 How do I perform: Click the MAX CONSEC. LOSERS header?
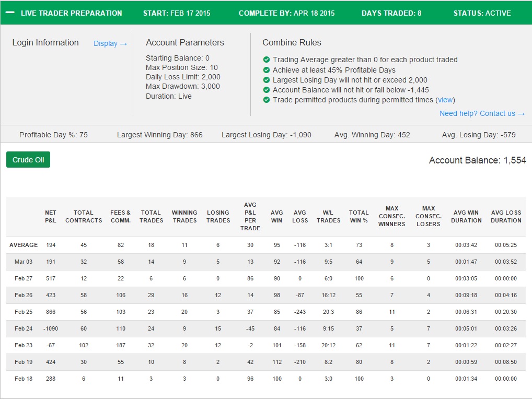(x=428, y=216)
